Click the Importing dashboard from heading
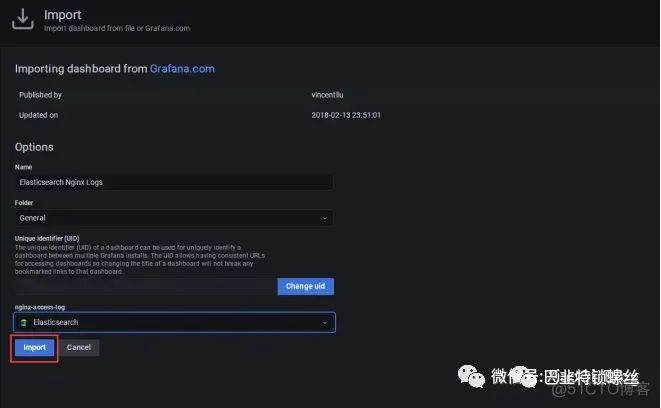661x408 pixels. pyautogui.click(x=80, y=69)
